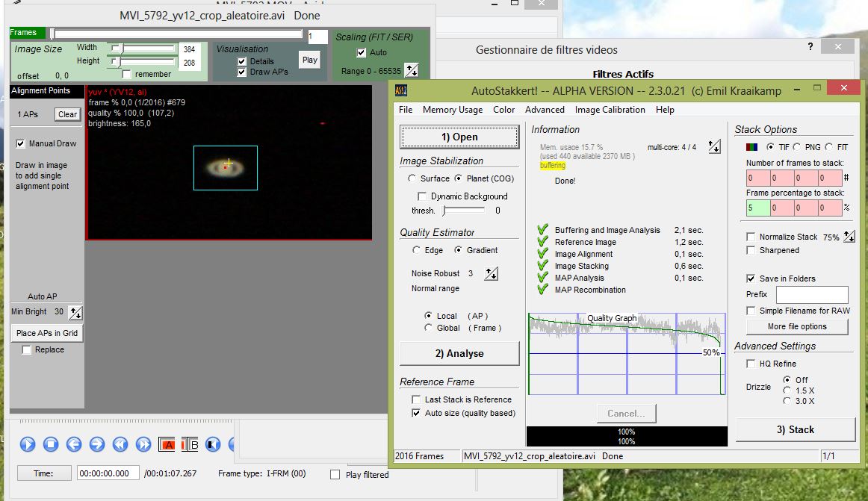The height and width of the screenshot is (501, 868).
Task: Open Memory Usage menu
Action: pyautogui.click(x=453, y=110)
